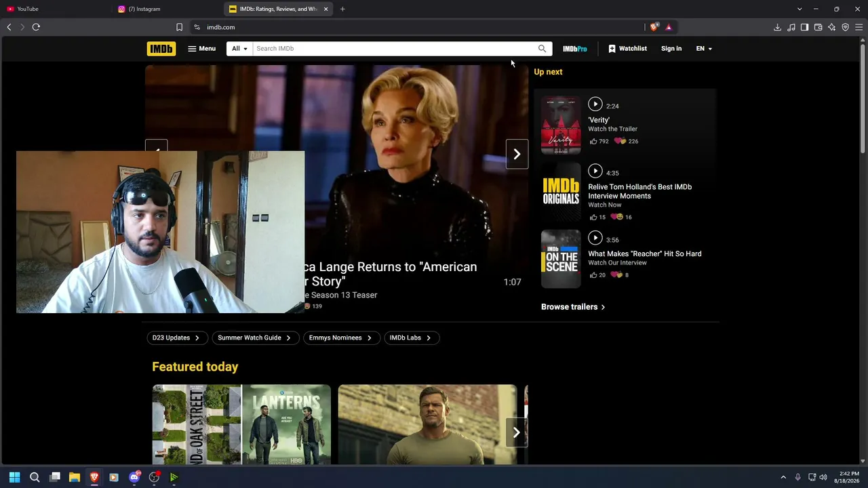Open Brave Rewards triangle icon
This screenshot has width=868, height=488.
(x=669, y=27)
